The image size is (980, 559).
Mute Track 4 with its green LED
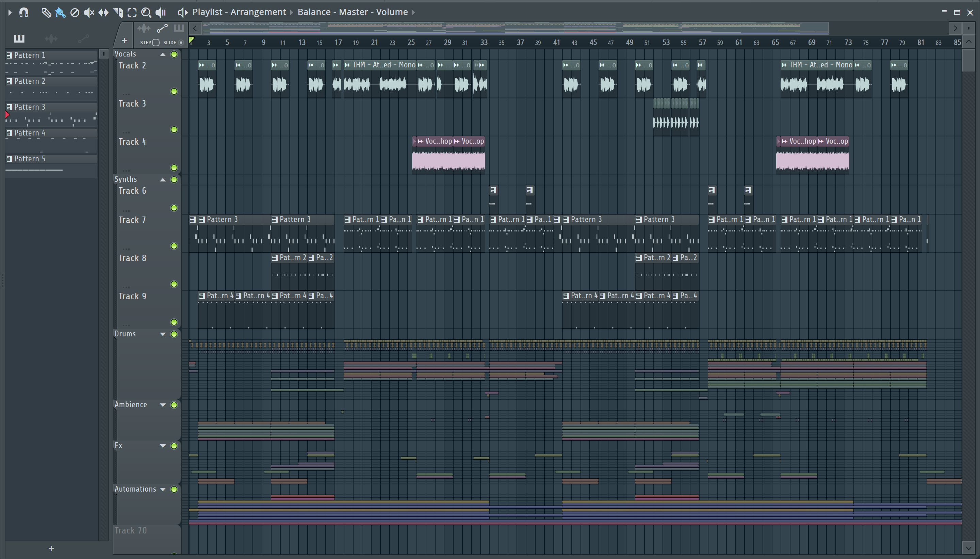click(174, 168)
